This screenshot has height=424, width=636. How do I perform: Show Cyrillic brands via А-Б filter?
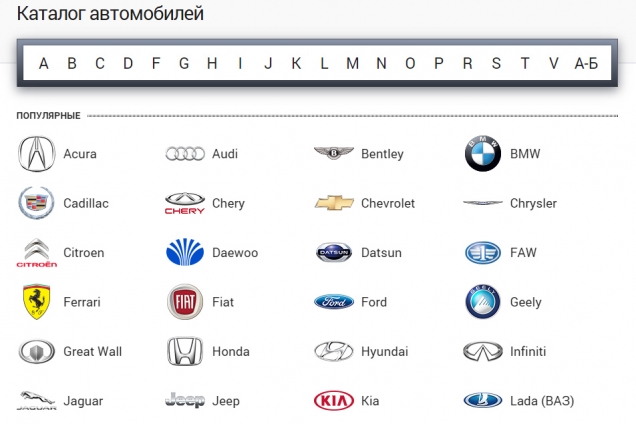point(586,63)
